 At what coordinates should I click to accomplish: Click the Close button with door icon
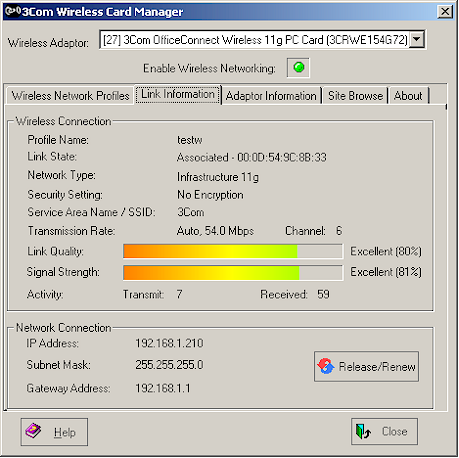384,431
